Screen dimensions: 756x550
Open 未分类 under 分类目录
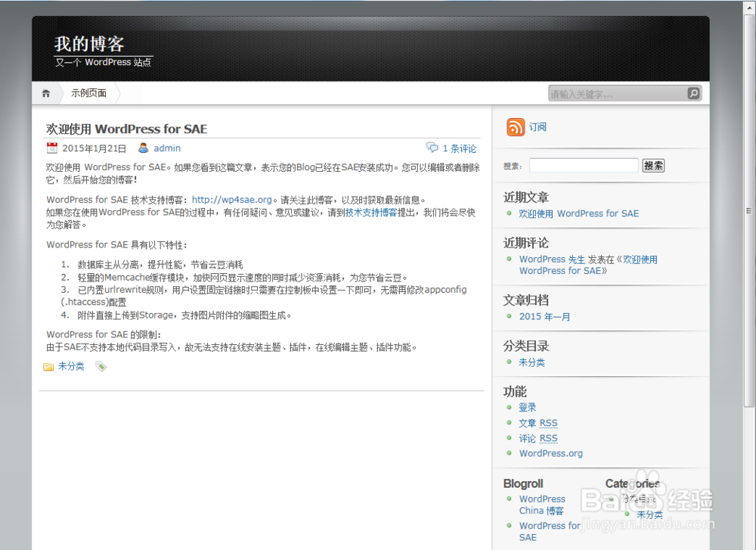[531, 362]
